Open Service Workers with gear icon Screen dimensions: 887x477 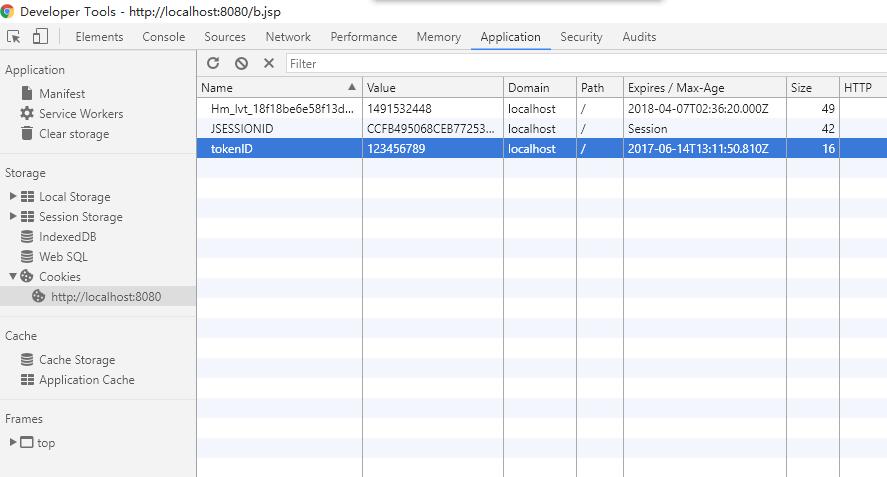pyautogui.click(x=71, y=114)
